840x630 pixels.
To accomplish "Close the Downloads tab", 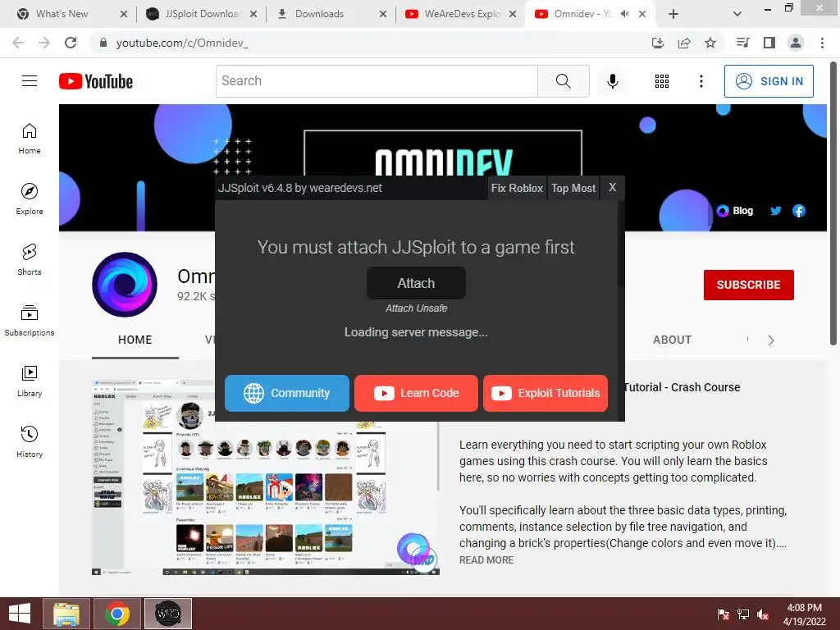I will 382,14.
